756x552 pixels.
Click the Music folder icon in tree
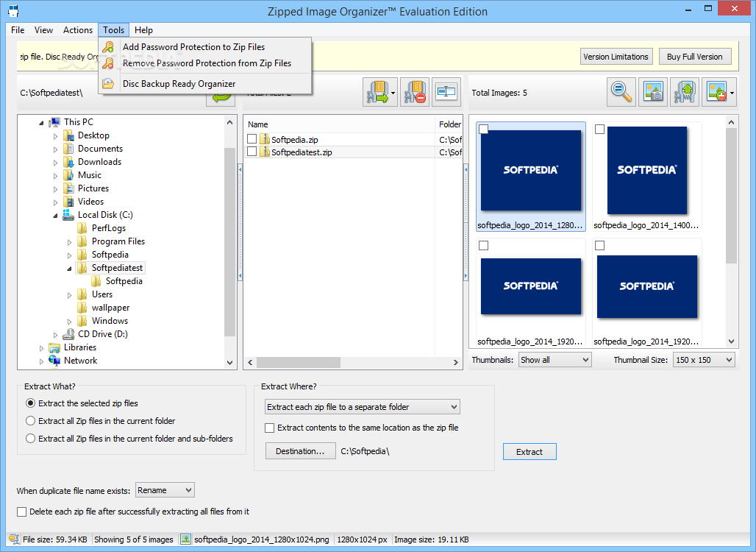pos(68,175)
